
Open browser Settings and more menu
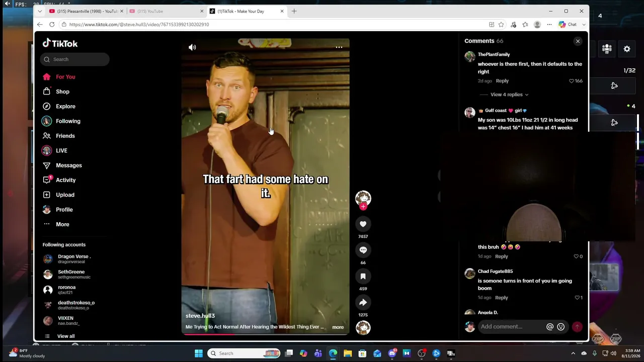[549, 24]
